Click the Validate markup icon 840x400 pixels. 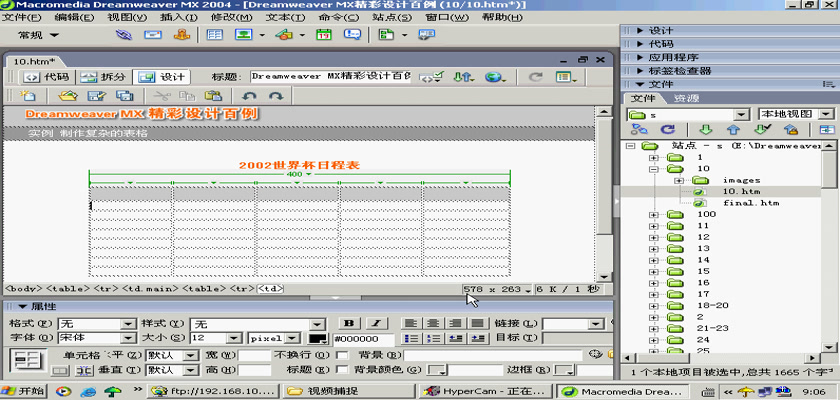click(x=432, y=77)
